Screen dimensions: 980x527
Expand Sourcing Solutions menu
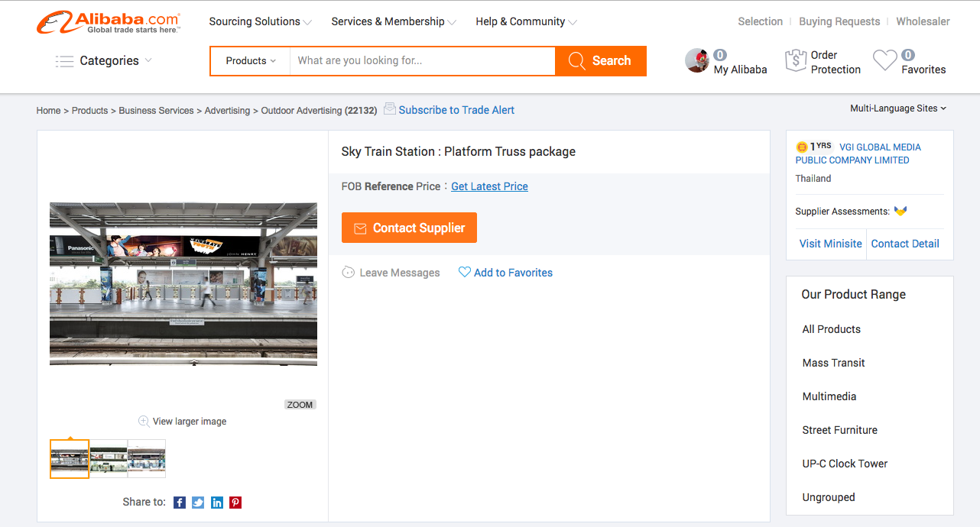click(260, 22)
